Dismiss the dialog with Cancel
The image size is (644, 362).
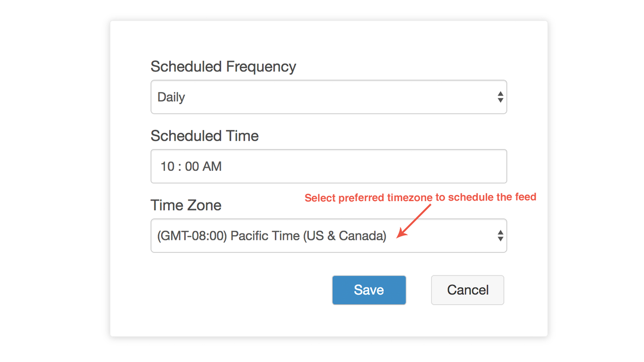[x=467, y=290]
